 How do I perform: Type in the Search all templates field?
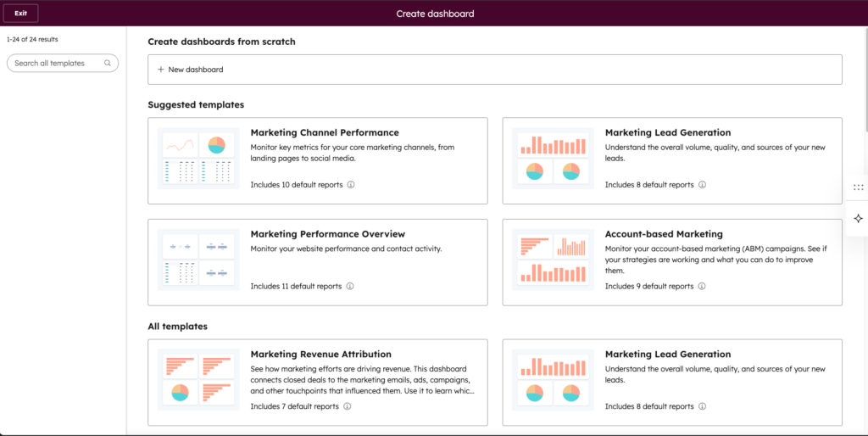coord(56,64)
